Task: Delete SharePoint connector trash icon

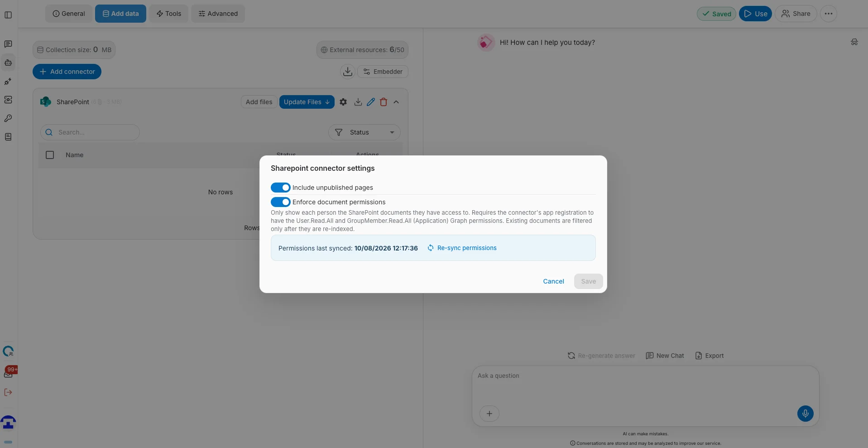Action: coord(384,102)
